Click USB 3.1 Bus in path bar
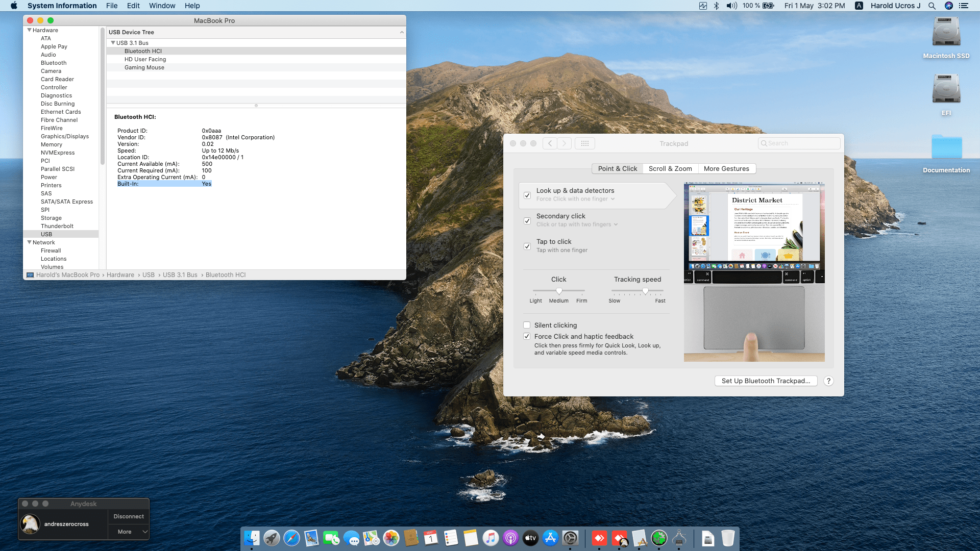The width and height of the screenshot is (980, 551). tap(180, 275)
